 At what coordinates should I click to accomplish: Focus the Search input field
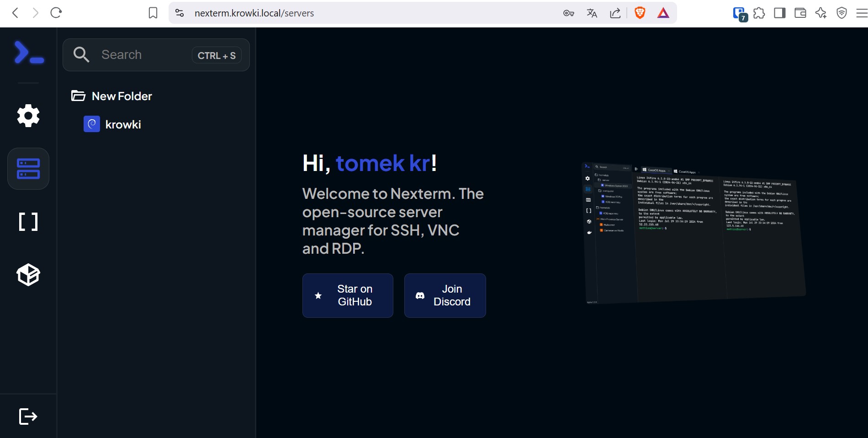(156, 55)
